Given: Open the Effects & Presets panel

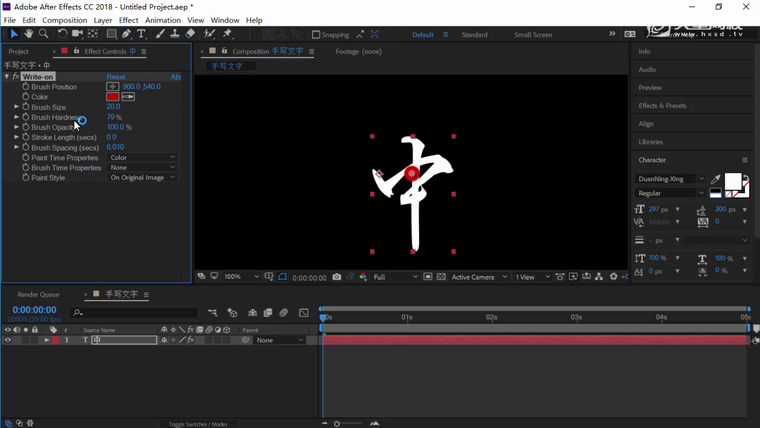Looking at the screenshot, I should point(662,106).
